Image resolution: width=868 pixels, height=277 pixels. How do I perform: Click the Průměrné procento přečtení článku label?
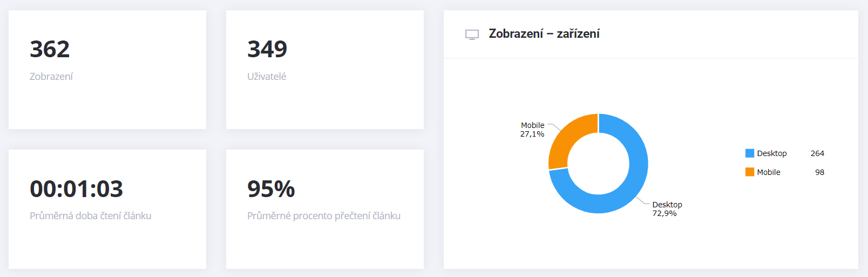click(x=324, y=216)
